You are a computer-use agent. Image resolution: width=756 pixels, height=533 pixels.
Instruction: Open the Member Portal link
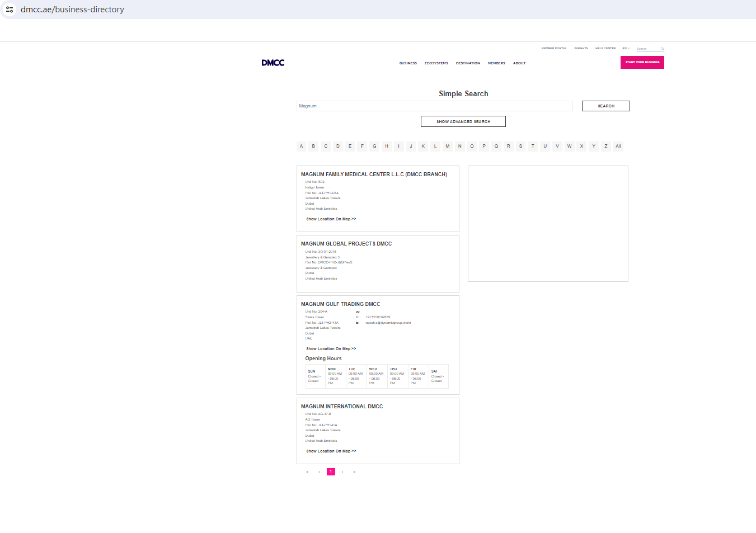point(554,48)
